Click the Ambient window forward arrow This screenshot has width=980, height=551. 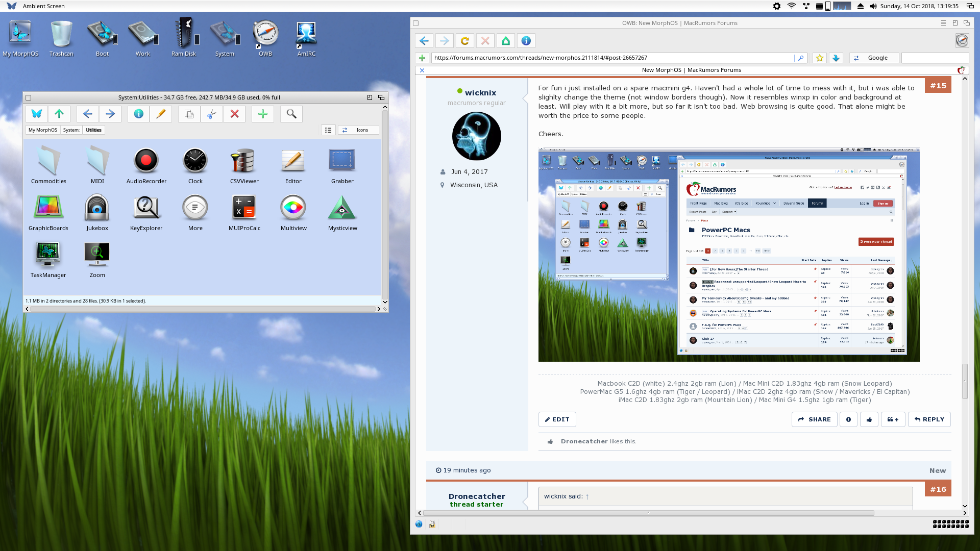pos(110,114)
